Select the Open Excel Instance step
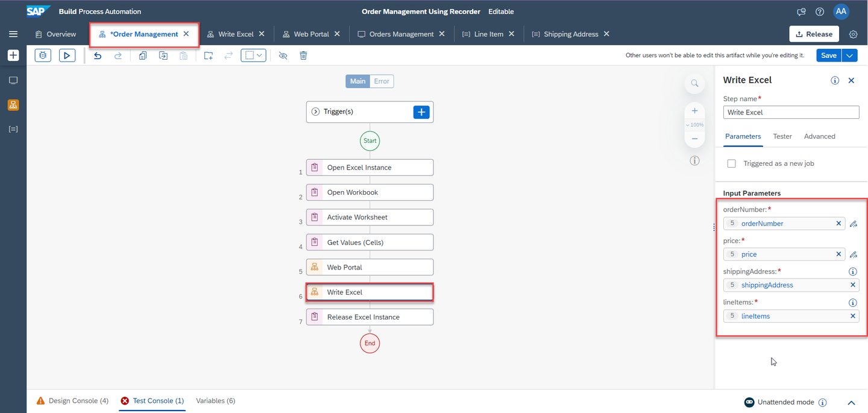 [370, 168]
